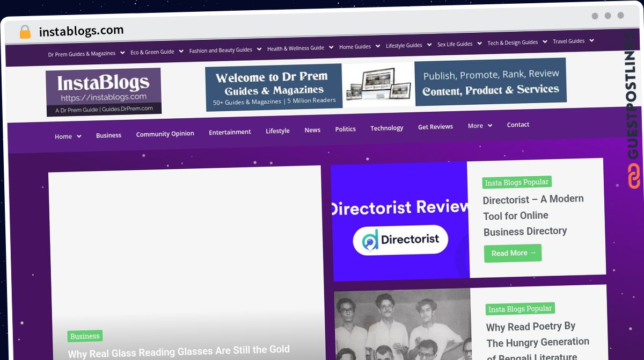Open the Eco & Green Guide link

[152, 52]
